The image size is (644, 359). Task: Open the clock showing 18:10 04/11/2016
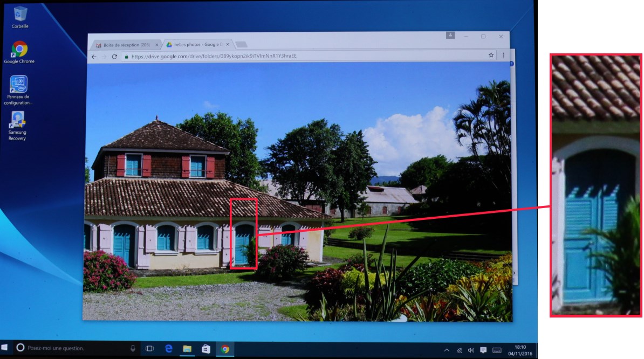point(520,350)
